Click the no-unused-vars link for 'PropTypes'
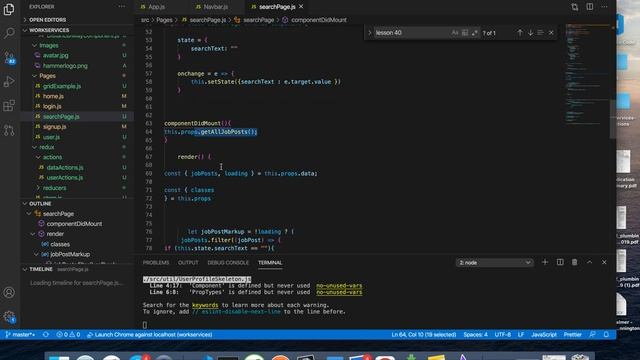The height and width of the screenshot is (360, 640). tap(339, 292)
